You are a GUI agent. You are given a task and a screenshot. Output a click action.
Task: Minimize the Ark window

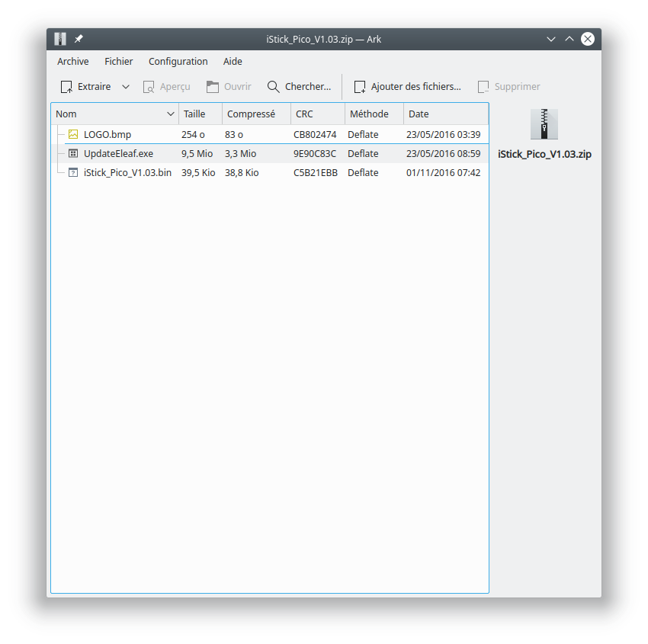coord(551,39)
